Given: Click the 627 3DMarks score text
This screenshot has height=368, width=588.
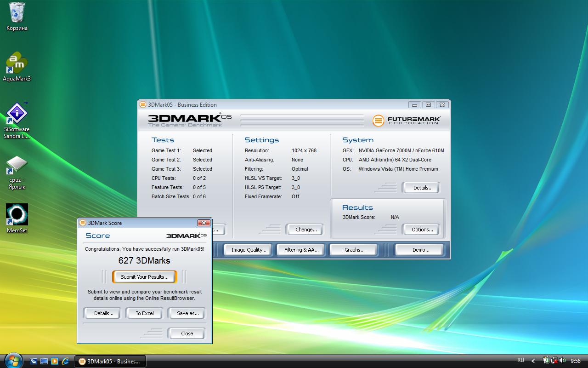Looking at the screenshot, I should click(x=144, y=260).
